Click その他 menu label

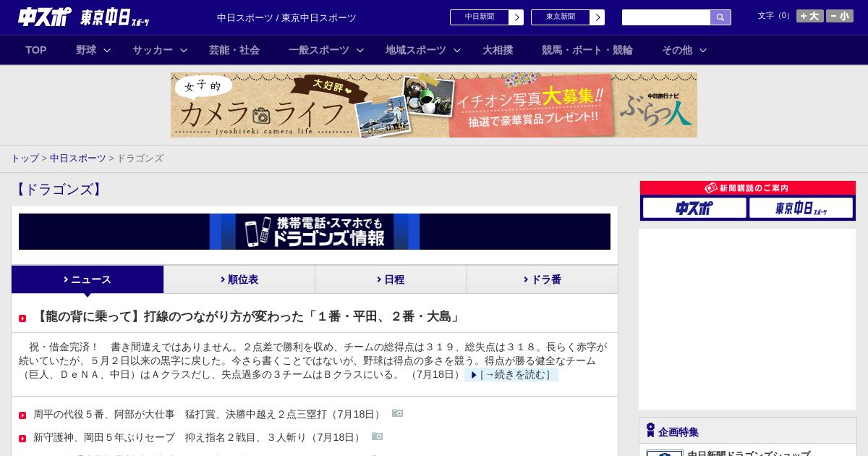(677, 50)
